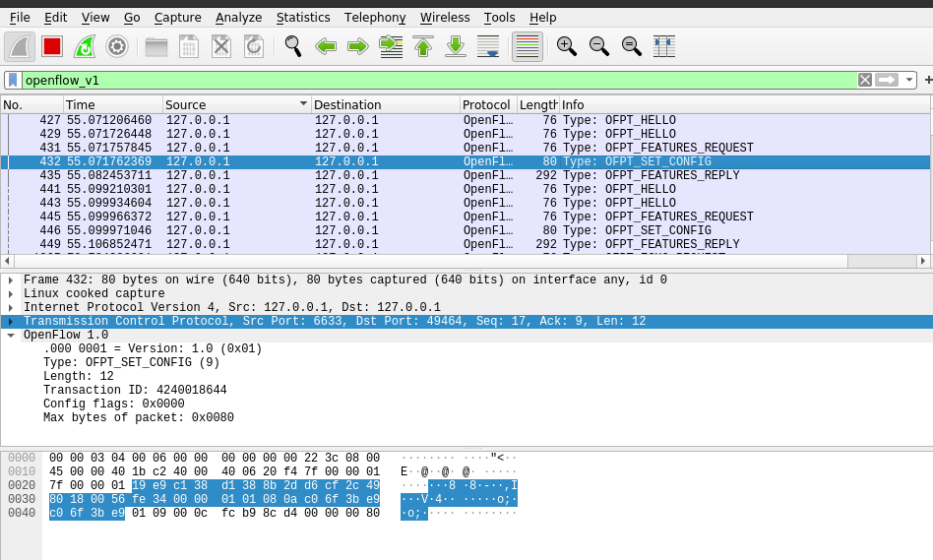Open the display filter history dropdown

[x=908, y=80]
